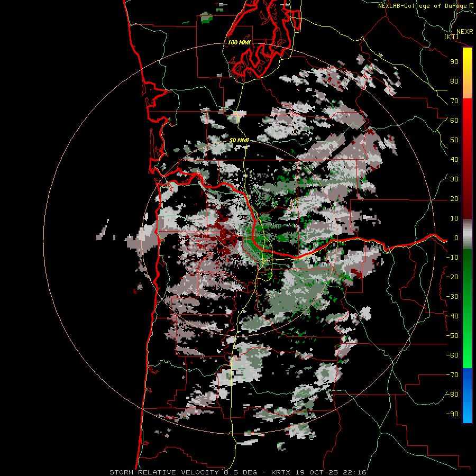The width and height of the screenshot is (476, 476).
Task: Click the 30 value on the velocity scale
Action: coord(454,179)
